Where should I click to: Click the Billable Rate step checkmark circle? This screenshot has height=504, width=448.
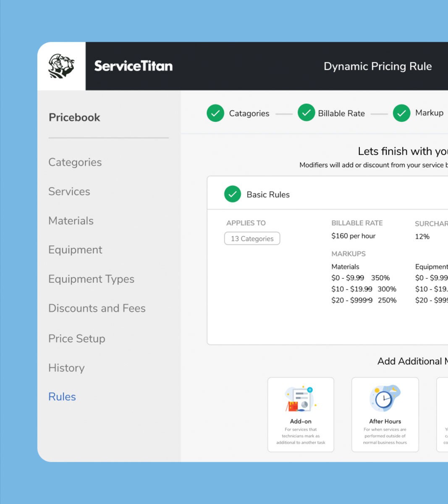306,113
